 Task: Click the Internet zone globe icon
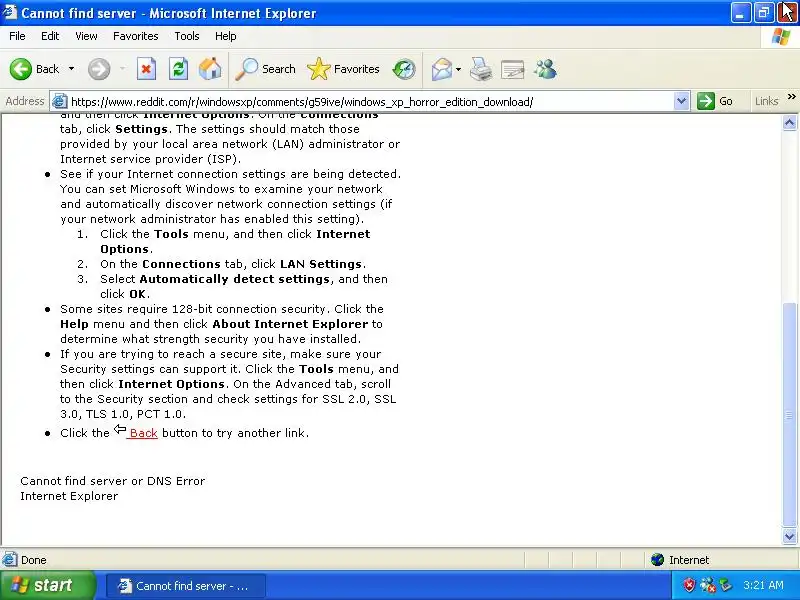[657, 560]
